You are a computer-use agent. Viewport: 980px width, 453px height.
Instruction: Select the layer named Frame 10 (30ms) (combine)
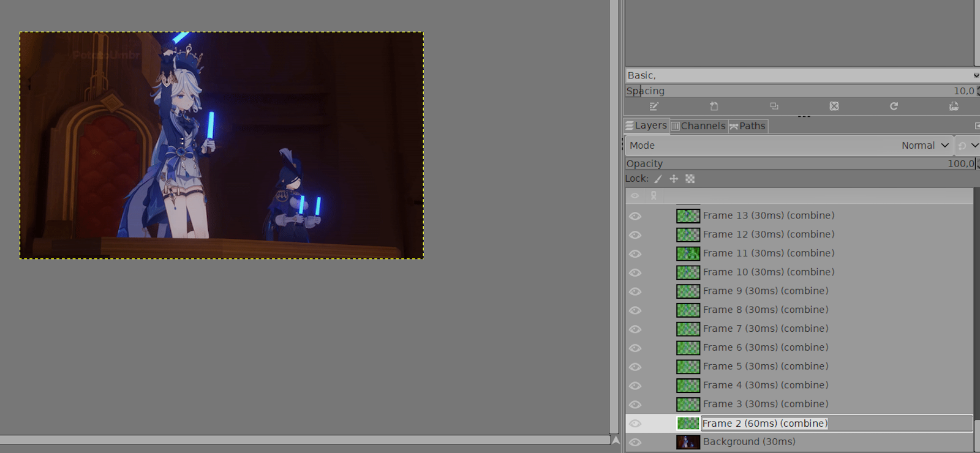[769, 272]
